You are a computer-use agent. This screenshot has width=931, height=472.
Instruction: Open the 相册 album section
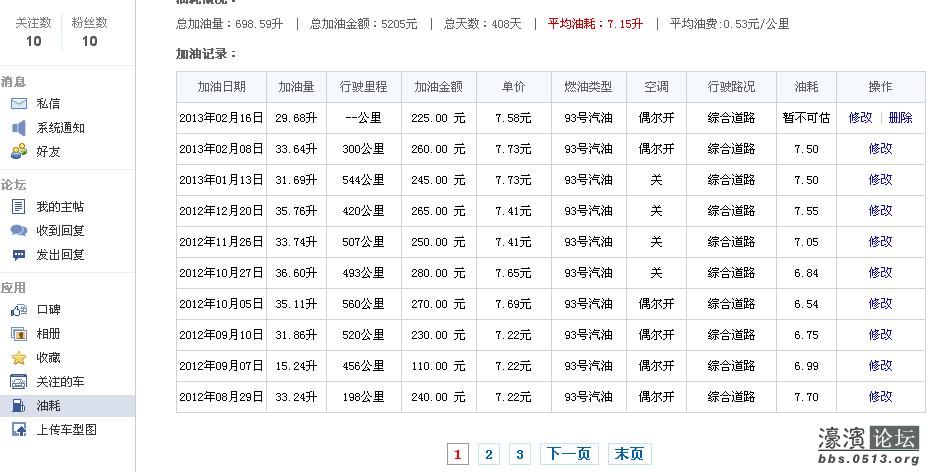click(x=48, y=334)
